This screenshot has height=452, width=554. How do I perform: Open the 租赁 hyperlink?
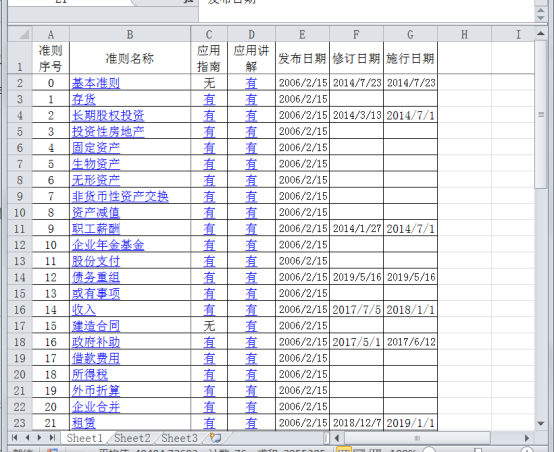click(x=84, y=423)
